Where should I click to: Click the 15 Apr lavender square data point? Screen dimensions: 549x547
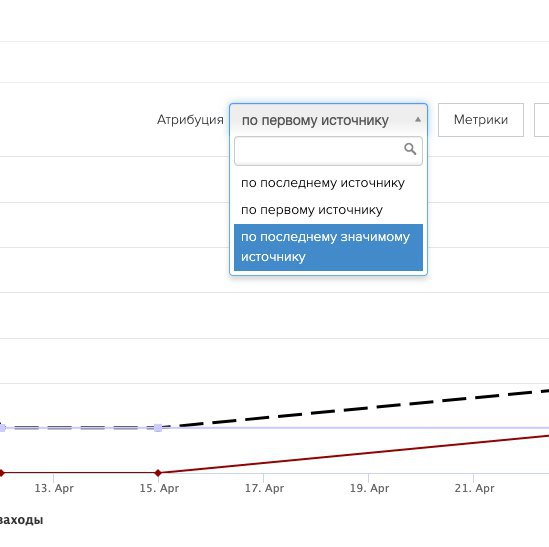[x=158, y=428]
